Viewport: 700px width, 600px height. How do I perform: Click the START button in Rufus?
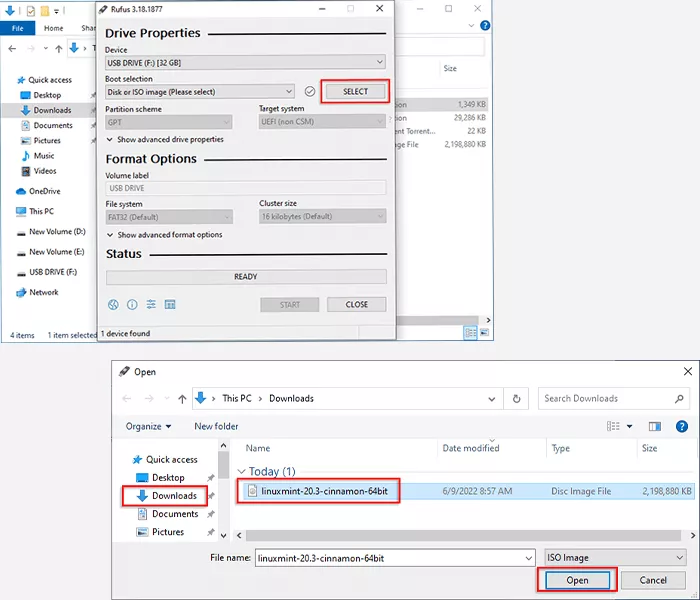point(290,305)
